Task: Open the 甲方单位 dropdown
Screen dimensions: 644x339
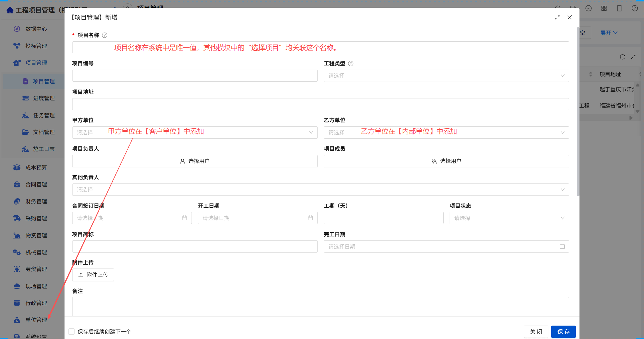Action: [195, 132]
